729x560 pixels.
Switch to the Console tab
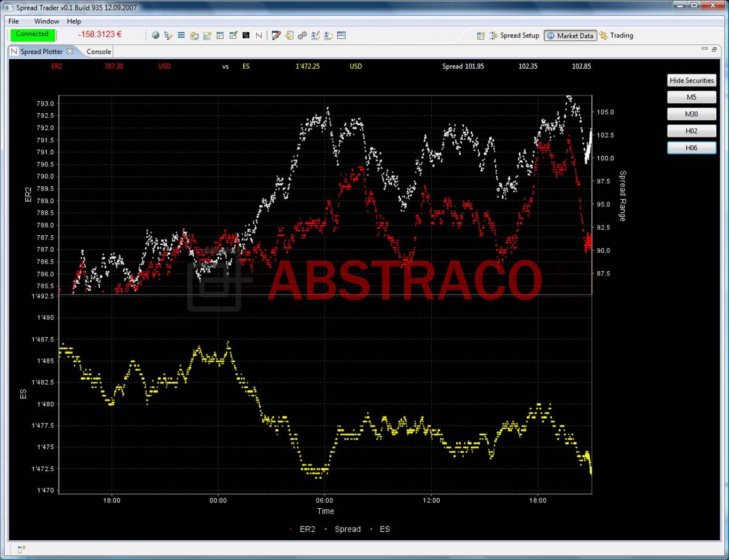98,51
